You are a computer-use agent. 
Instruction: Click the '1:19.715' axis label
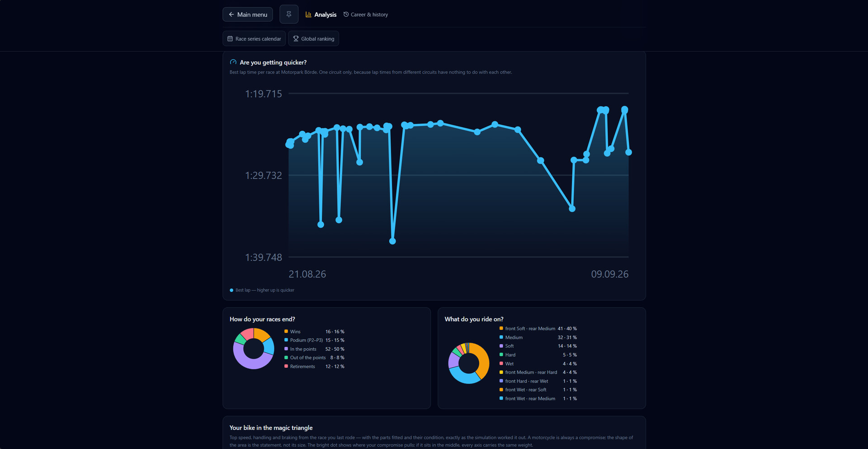point(264,94)
